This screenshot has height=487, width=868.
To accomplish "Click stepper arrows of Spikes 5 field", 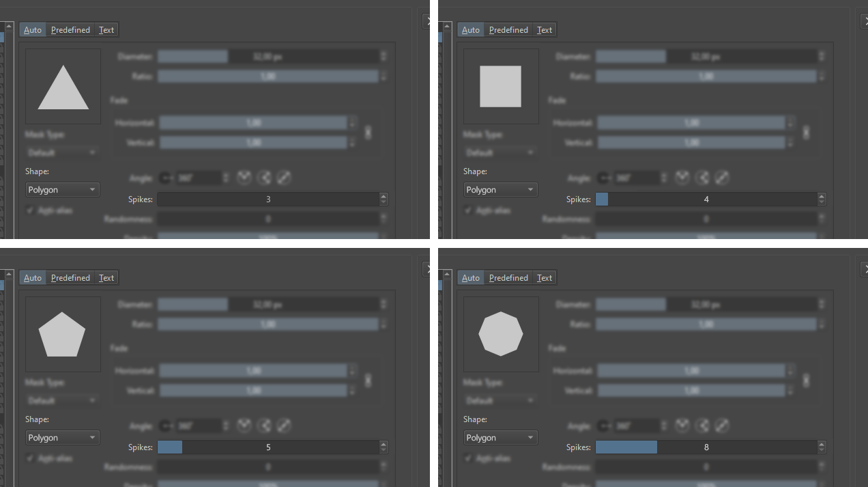I will click(x=384, y=447).
